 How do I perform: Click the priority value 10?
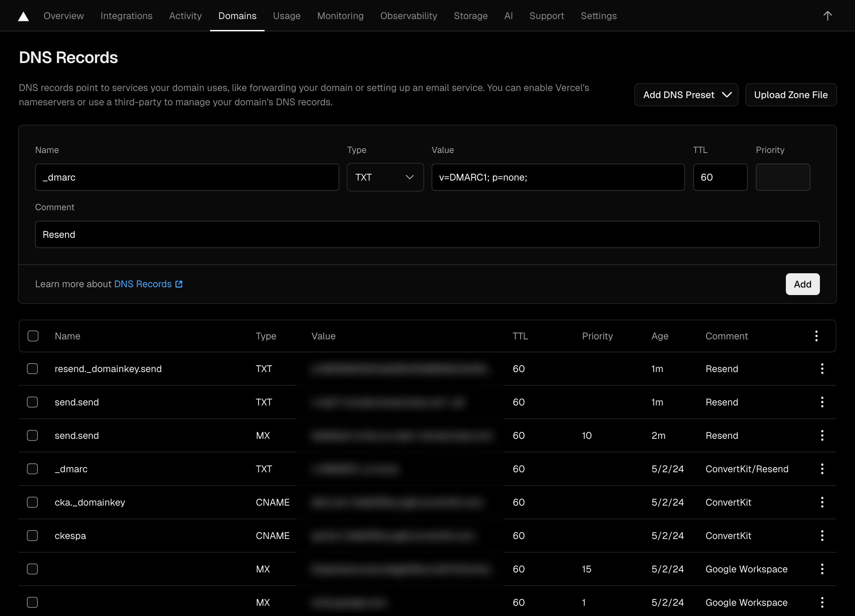[x=587, y=435]
